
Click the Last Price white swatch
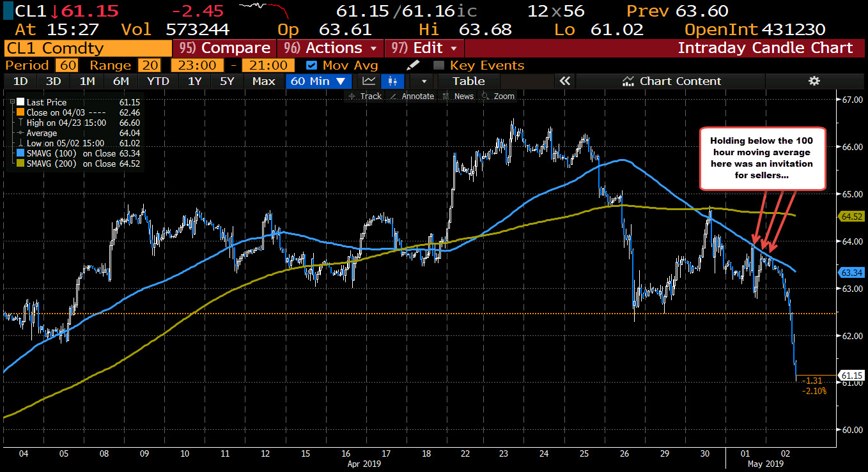coord(20,102)
